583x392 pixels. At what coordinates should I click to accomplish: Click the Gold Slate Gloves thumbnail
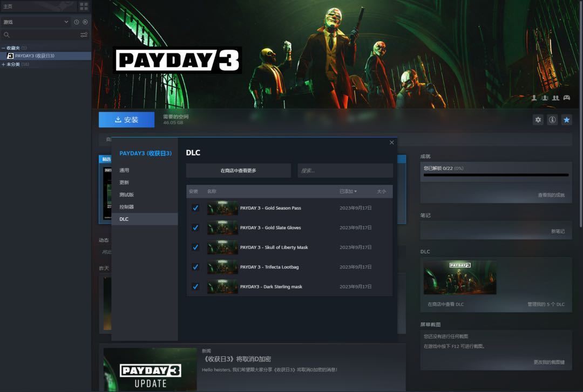(x=222, y=228)
